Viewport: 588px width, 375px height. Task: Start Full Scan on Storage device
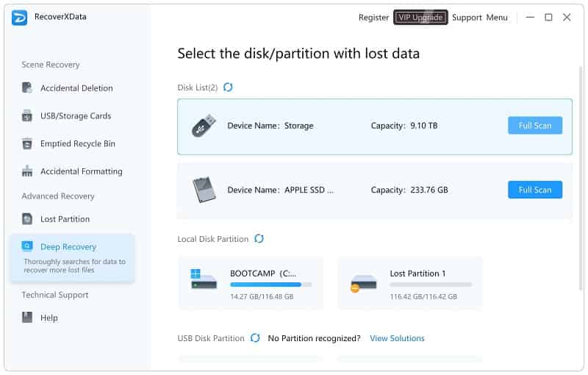tap(534, 126)
